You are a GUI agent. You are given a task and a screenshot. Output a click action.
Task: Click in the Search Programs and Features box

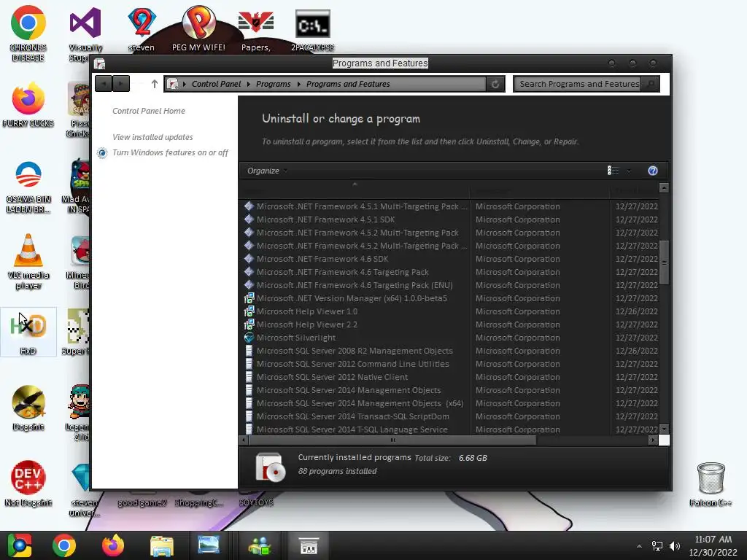click(578, 84)
